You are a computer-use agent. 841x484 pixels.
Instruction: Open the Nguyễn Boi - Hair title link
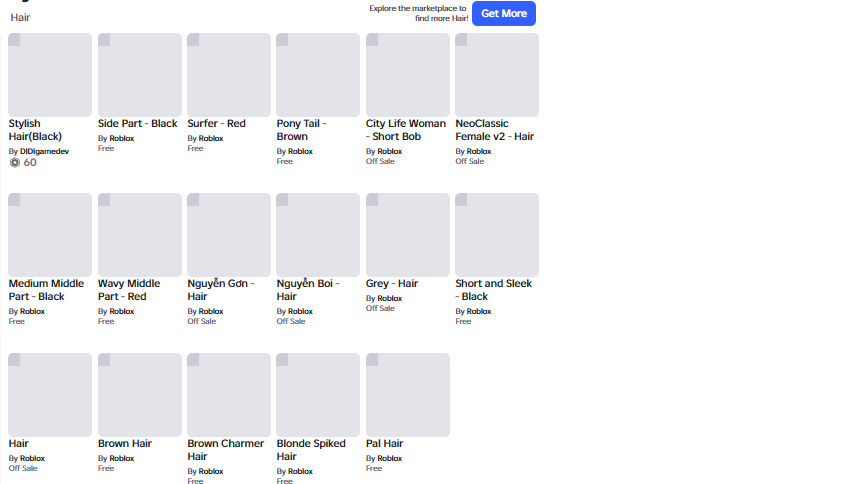pyautogui.click(x=308, y=290)
